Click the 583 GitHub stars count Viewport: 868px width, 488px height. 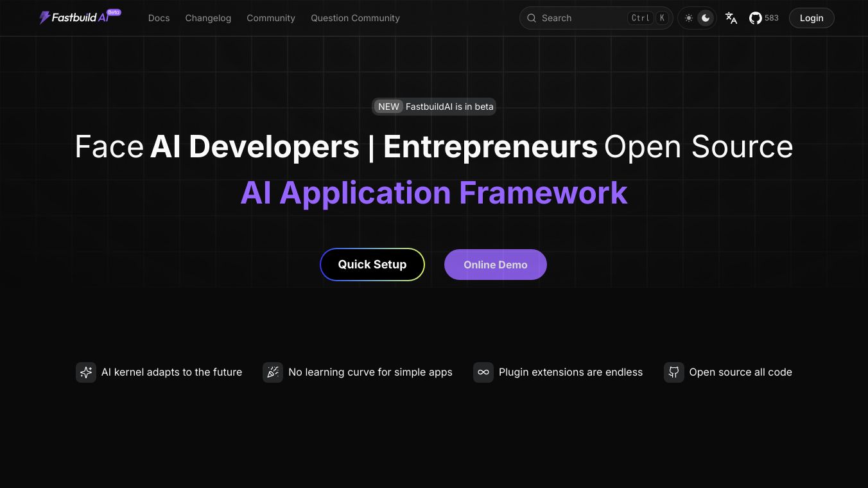(x=772, y=18)
